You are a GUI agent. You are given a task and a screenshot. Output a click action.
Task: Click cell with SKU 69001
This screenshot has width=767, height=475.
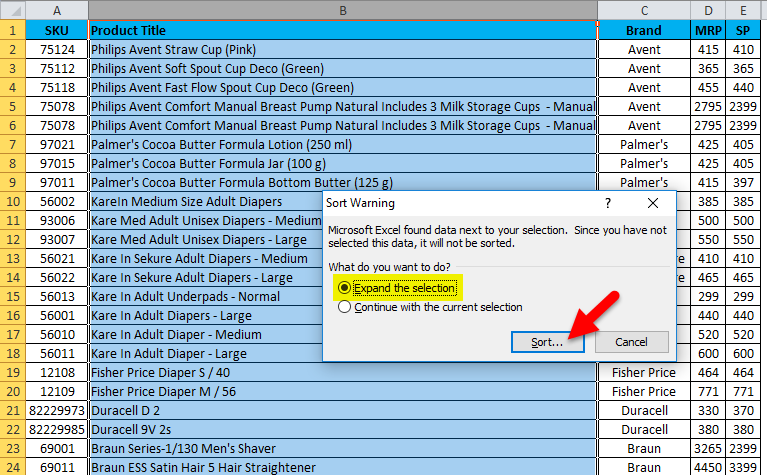pos(57,449)
